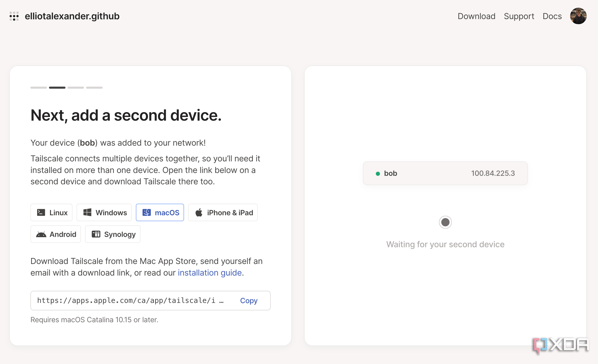Click the second onboarding progress step
This screenshot has height=364, width=598.
[57, 88]
